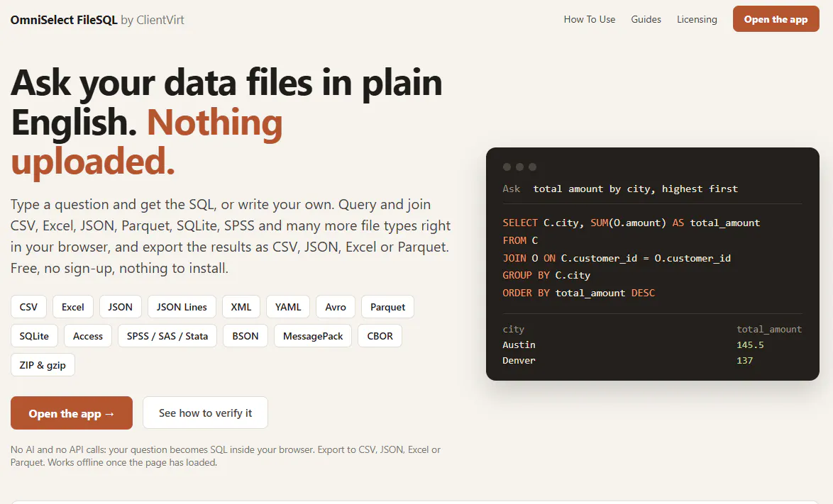This screenshot has height=504, width=833.
Task: Click the BSON format chip
Action: coord(246,336)
